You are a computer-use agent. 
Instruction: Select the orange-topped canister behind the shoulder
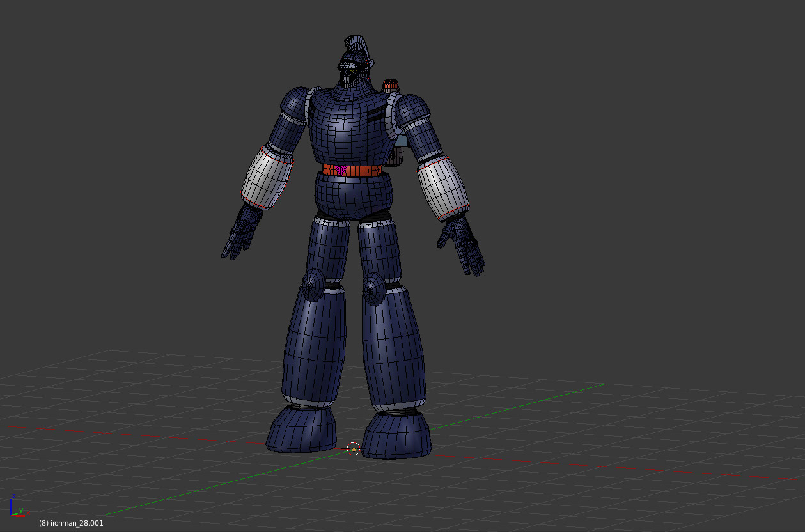point(391,86)
